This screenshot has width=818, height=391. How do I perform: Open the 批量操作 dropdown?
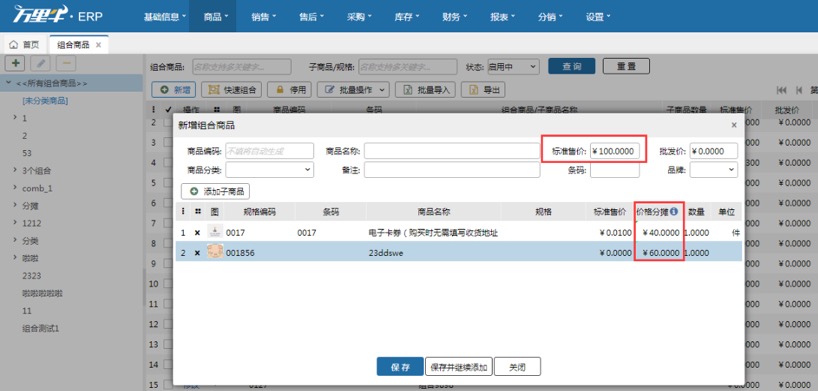point(353,90)
